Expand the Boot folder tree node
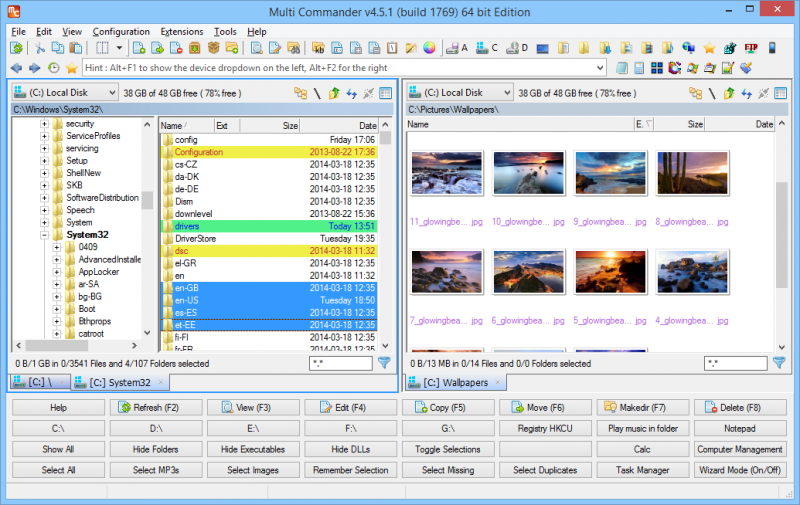 [x=57, y=309]
